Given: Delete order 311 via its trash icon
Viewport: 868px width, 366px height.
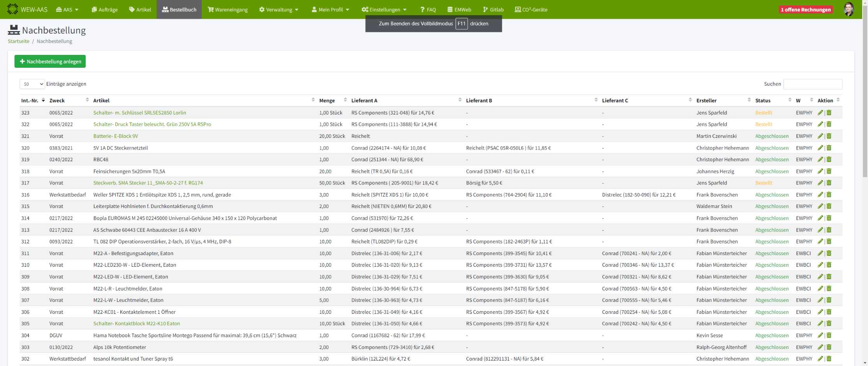Looking at the screenshot, I should pyautogui.click(x=829, y=253).
